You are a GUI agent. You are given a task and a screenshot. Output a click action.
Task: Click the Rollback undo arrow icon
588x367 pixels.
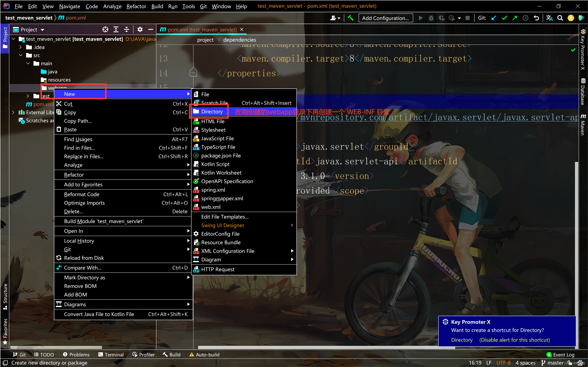pos(536,18)
